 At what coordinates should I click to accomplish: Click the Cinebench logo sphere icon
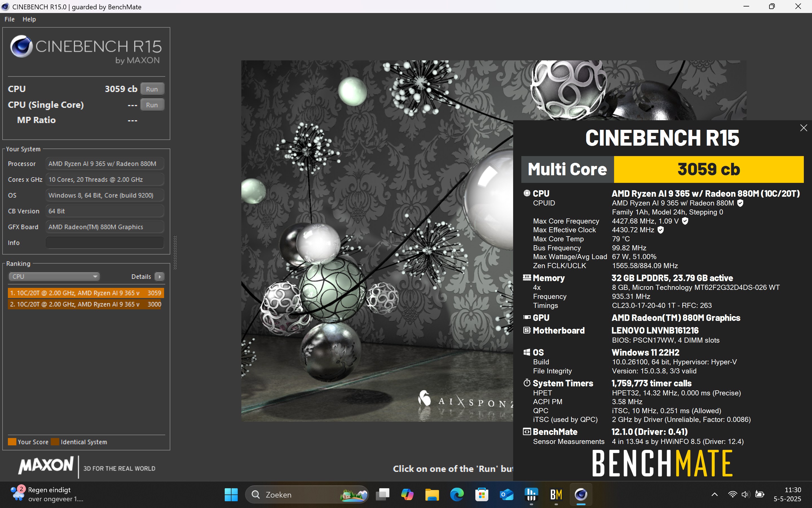(x=21, y=46)
